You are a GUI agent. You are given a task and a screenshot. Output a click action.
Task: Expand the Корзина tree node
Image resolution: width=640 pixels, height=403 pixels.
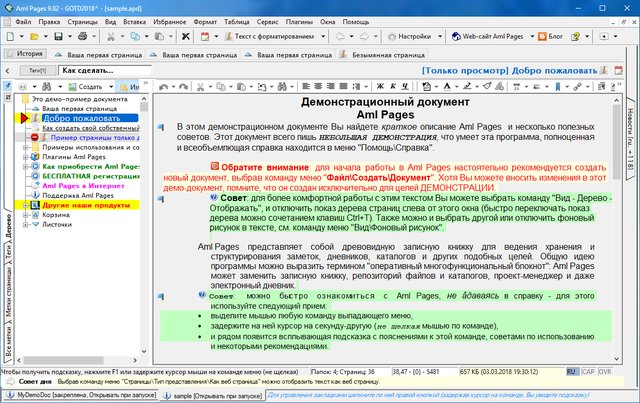click(x=26, y=214)
